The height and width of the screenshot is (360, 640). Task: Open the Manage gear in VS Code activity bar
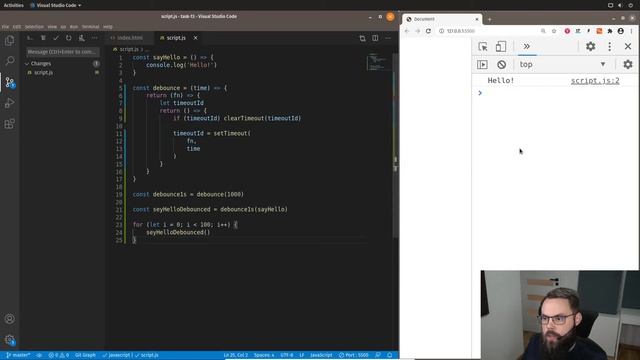[x=9, y=340]
